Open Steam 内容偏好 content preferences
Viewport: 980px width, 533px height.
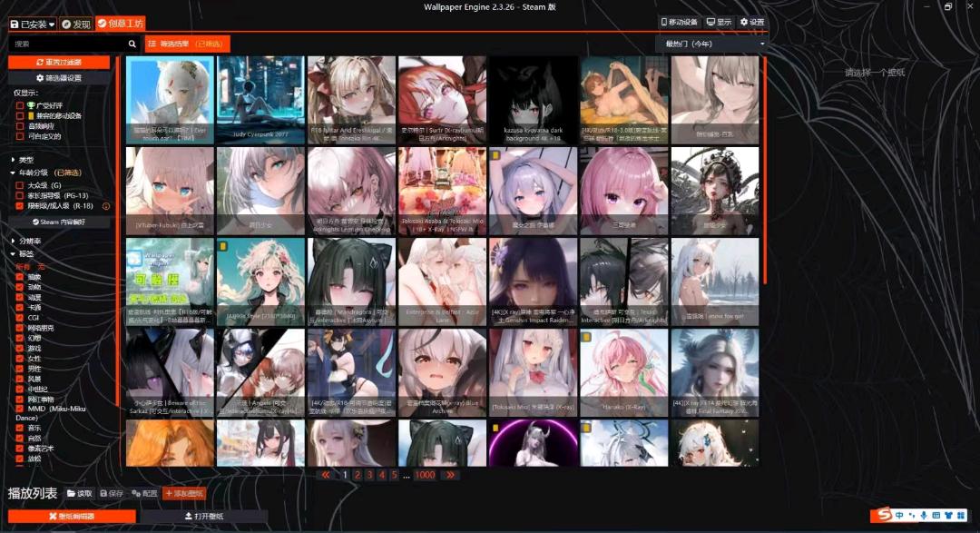(59, 222)
